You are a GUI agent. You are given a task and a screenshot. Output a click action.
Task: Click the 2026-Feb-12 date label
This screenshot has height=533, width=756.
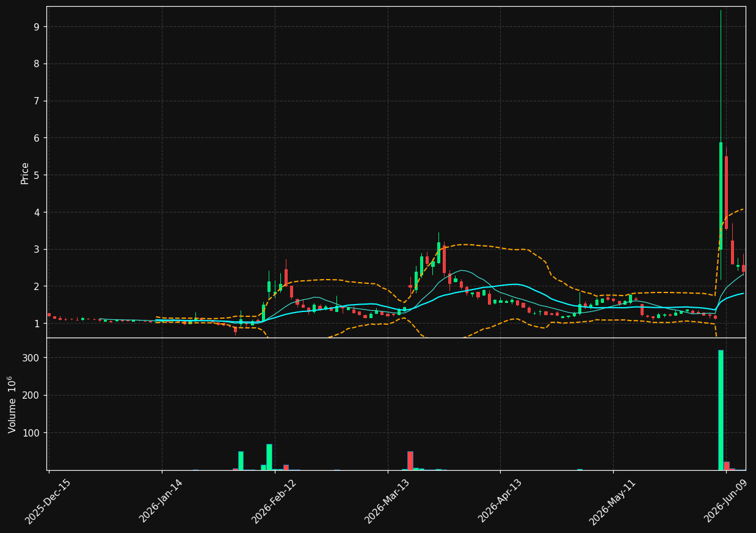tap(274, 501)
